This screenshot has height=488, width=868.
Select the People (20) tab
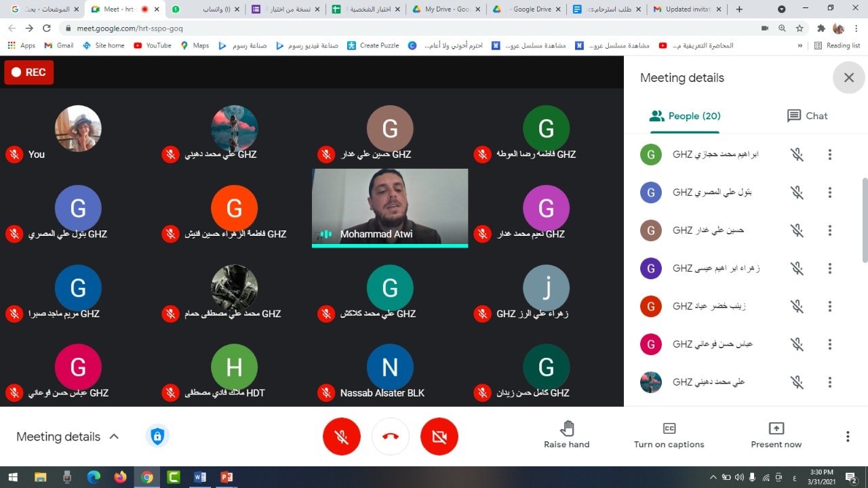[685, 116]
